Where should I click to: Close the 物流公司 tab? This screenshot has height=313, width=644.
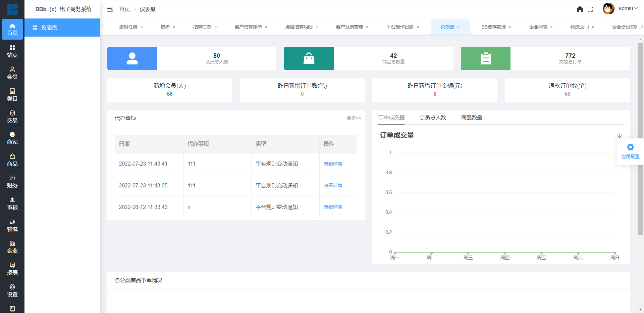pos(593,27)
